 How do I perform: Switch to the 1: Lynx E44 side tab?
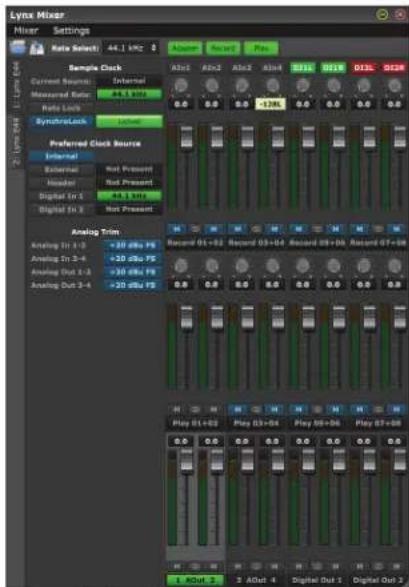[16, 86]
